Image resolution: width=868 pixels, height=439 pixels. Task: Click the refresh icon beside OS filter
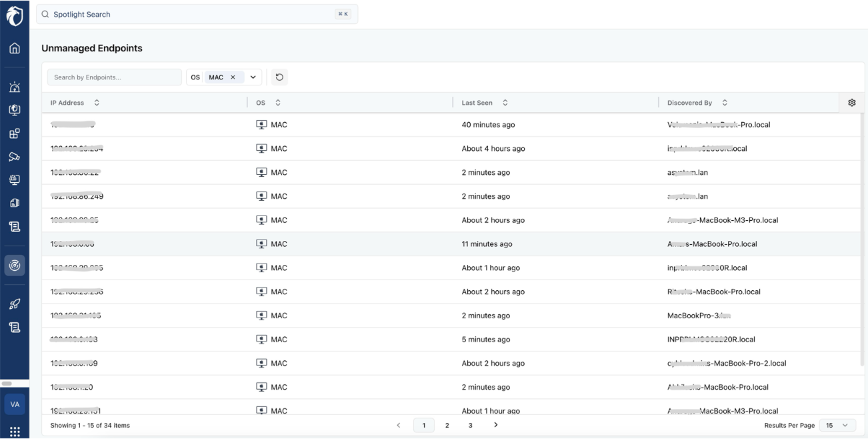tap(279, 77)
